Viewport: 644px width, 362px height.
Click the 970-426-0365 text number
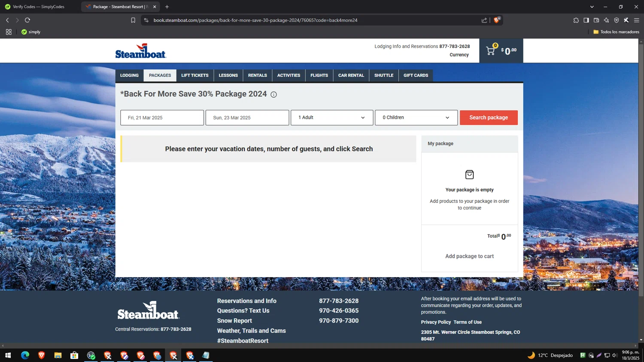coord(339,311)
